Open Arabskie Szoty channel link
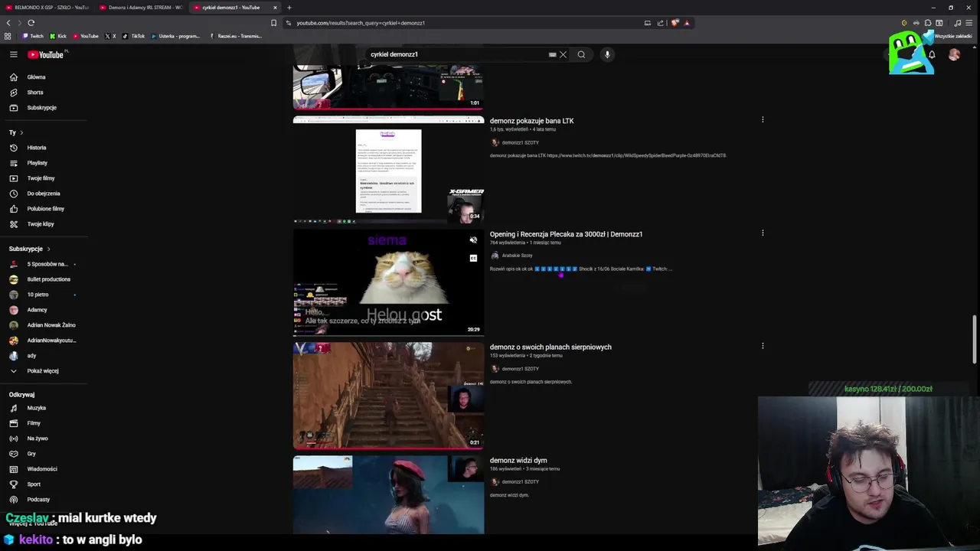980x551 pixels. (517, 256)
